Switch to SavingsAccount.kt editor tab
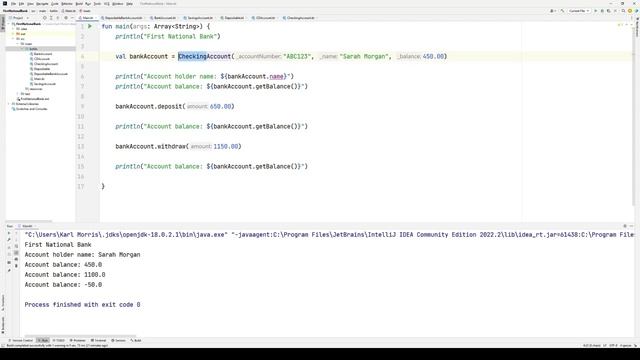Screen dimensions: 640x360 199,18
